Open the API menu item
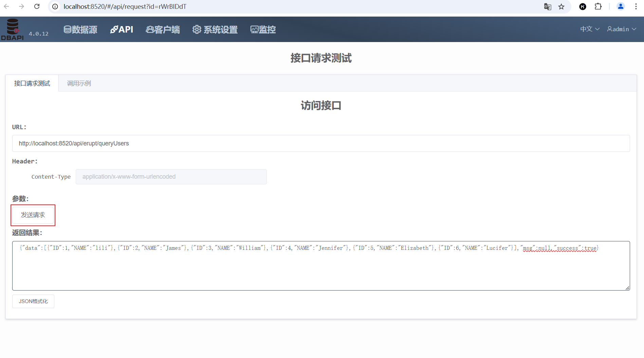The height and width of the screenshot is (358, 644). click(122, 29)
